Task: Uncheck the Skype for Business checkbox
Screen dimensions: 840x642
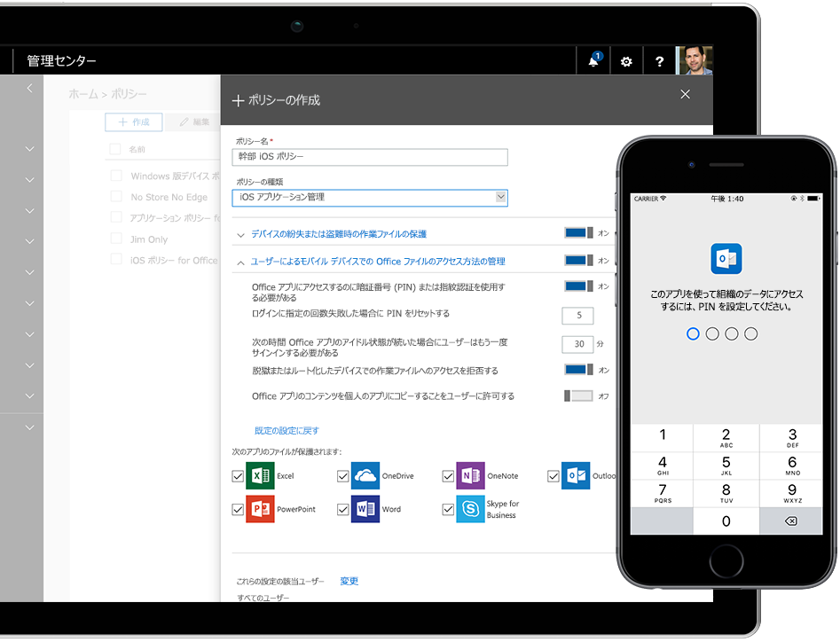Action: 448,509
